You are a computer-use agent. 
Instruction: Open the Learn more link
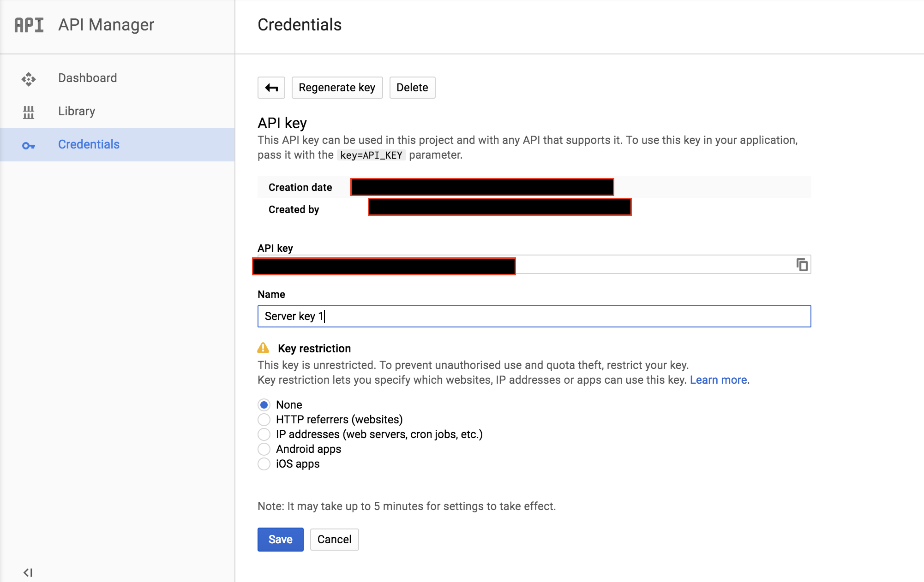click(718, 380)
